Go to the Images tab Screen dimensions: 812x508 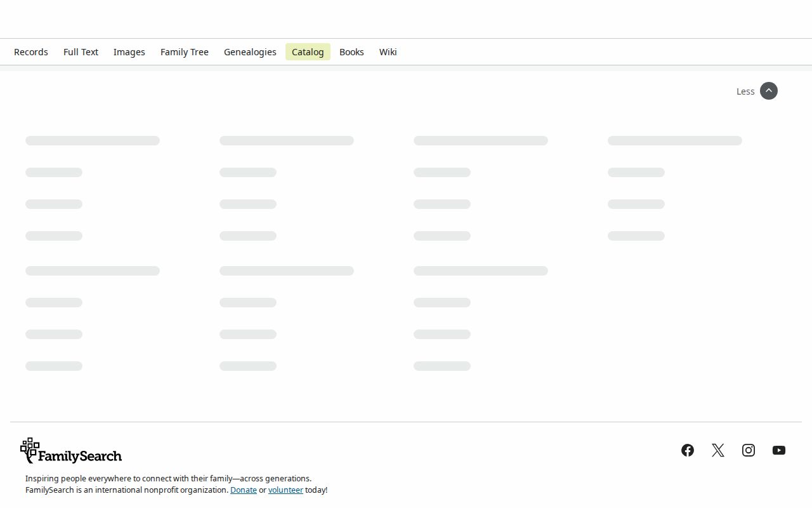[129, 52]
